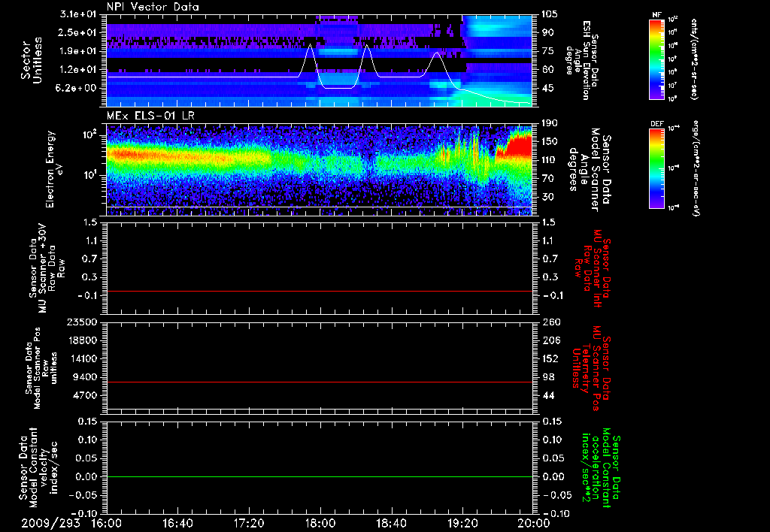Screen dimensions: 770x532
Task: Click the 190 scanner angle tick label
Action: 550,123
